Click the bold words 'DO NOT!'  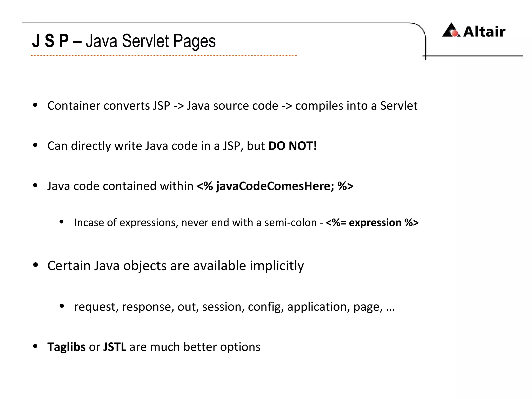pos(292,146)
